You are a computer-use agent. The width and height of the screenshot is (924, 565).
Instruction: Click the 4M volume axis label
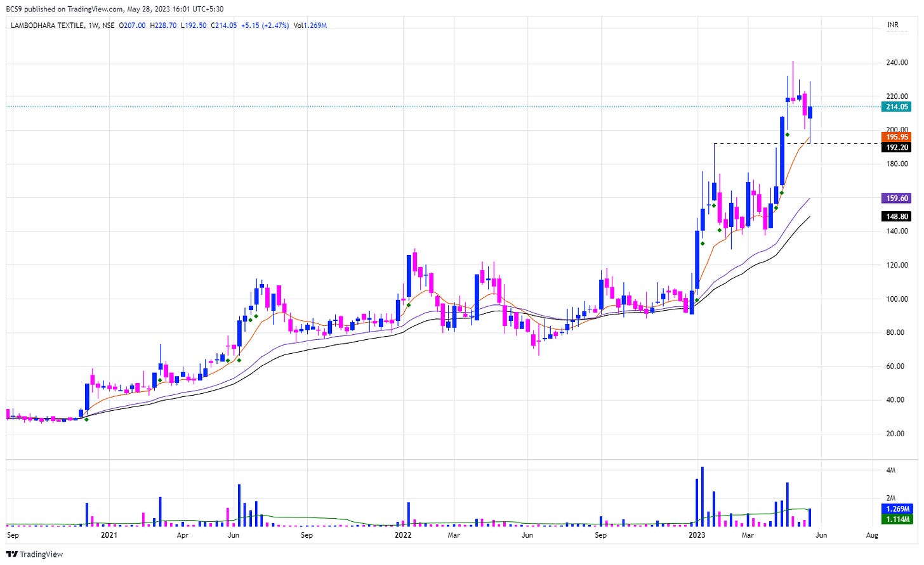pos(891,471)
